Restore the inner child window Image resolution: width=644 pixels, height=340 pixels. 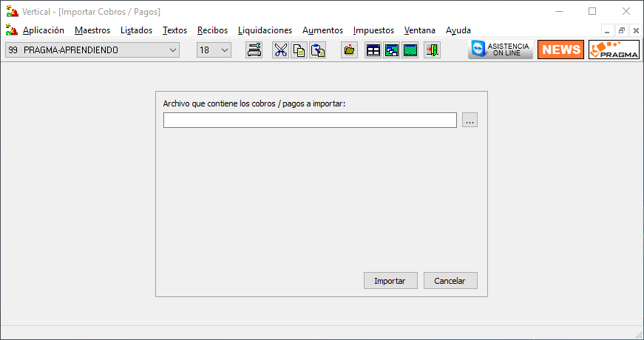(x=621, y=30)
